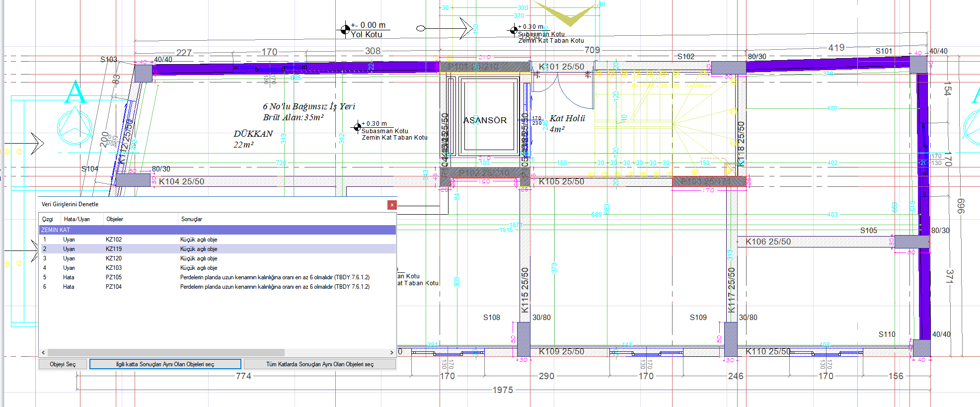Select the PZ104 error row

click(x=218, y=287)
